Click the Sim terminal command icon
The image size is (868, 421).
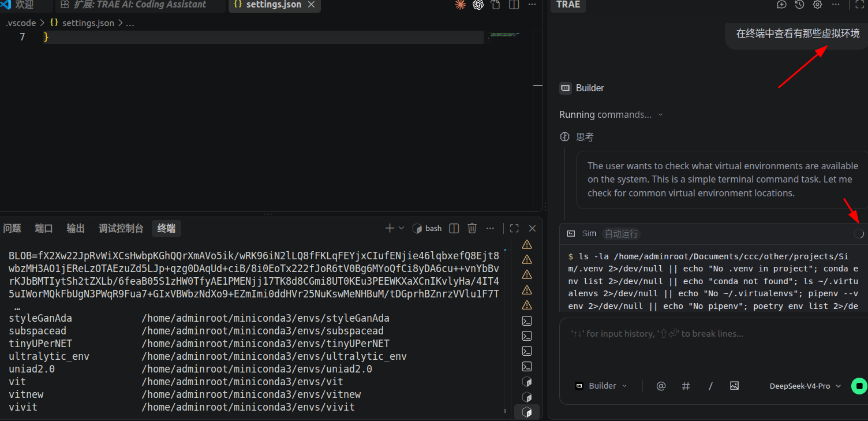[x=571, y=234]
